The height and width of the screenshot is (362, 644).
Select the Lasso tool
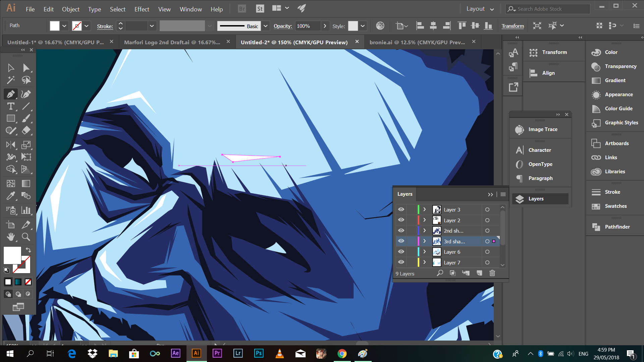tap(26, 80)
